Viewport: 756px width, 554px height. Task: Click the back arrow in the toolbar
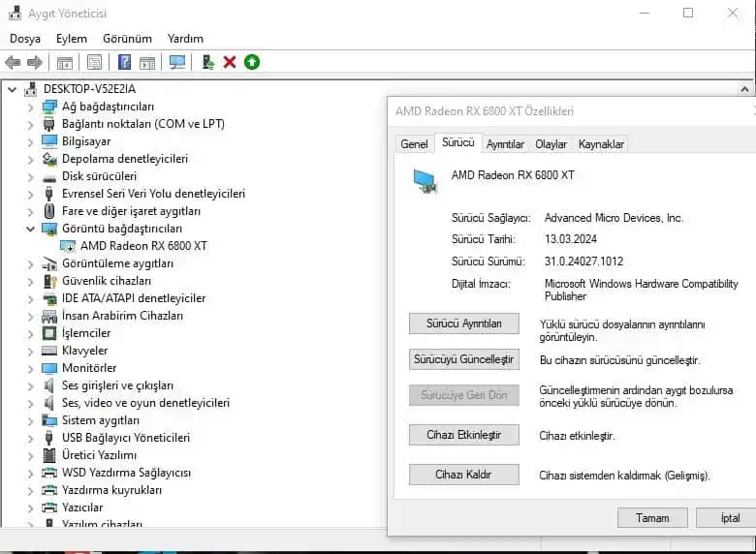tap(13, 62)
